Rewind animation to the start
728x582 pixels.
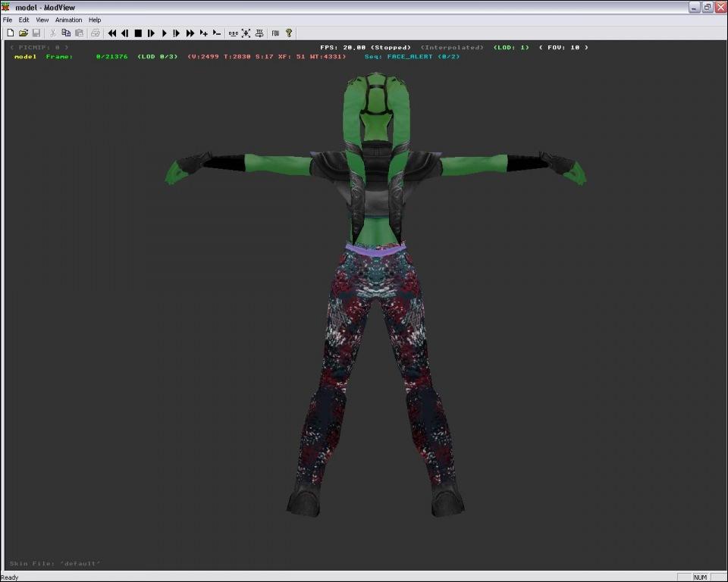[x=112, y=33]
